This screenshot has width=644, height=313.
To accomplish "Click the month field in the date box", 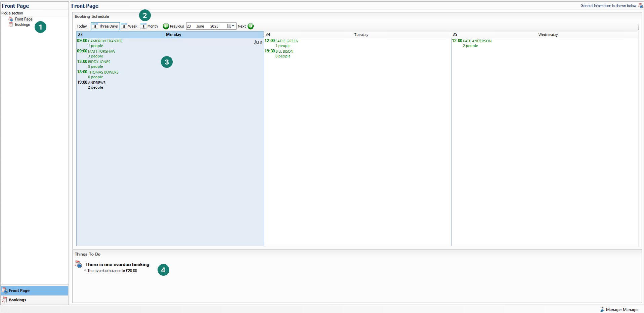I will [200, 26].
